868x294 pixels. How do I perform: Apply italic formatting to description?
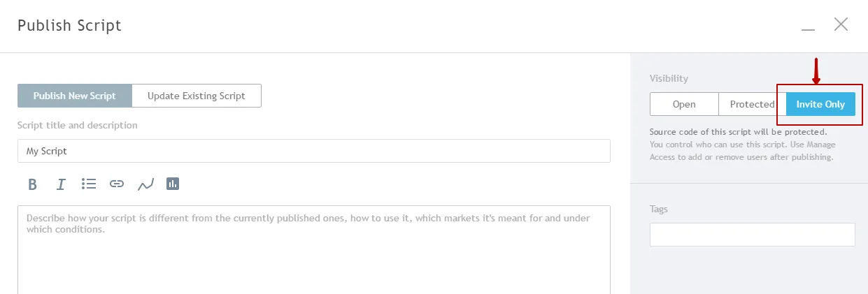[x=61, y=184]
